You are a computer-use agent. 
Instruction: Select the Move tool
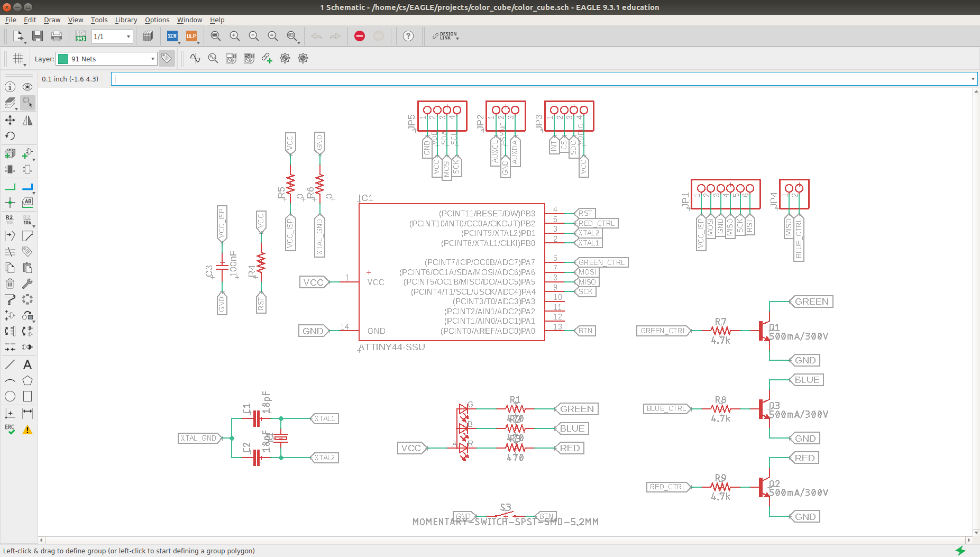pos(10,121)
